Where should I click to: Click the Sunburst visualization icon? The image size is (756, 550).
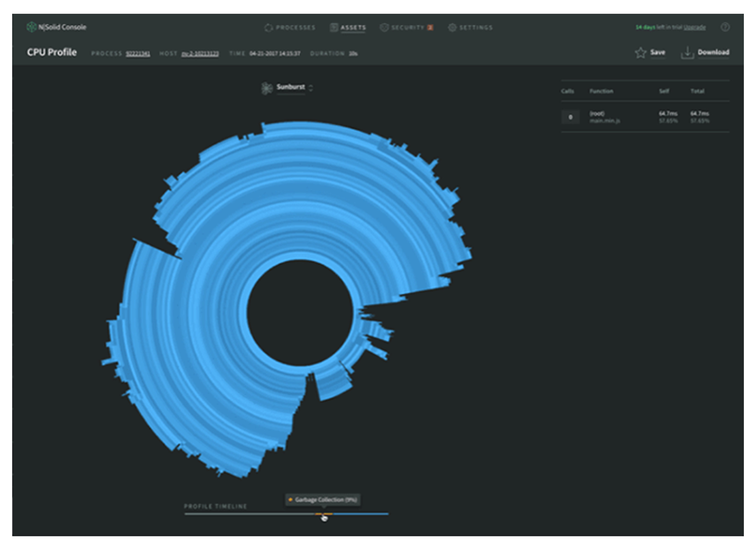267,88
